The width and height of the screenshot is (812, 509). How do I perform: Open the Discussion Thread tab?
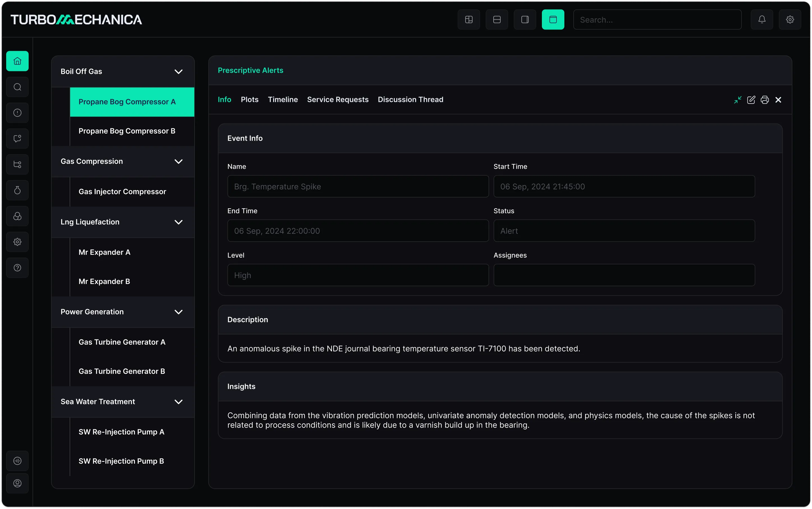[x=410, y=99]
